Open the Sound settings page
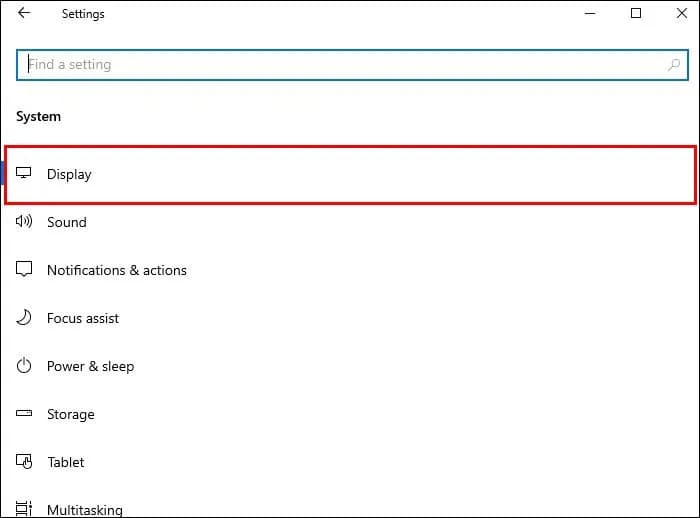Image resolution: width=700 pixels, height=518 pixels. click(x=350, y=222)
